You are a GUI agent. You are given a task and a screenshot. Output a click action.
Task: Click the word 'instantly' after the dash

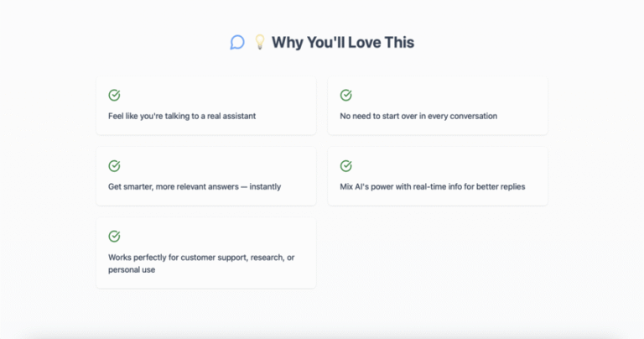[x=265, y=186]
